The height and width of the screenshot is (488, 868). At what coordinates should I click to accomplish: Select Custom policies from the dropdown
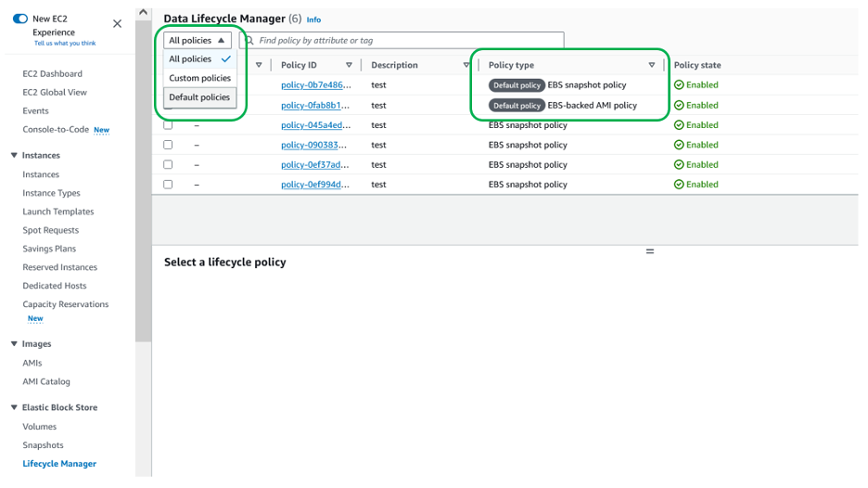[199, 78]
